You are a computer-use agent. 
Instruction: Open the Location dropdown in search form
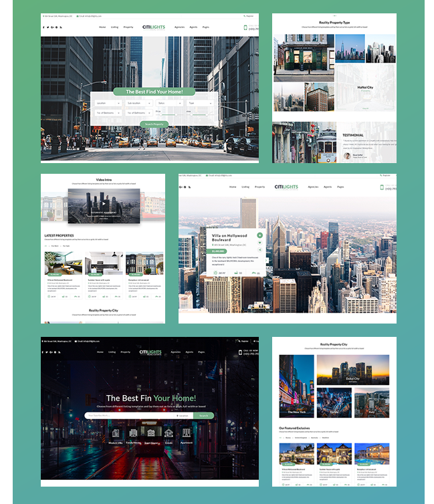(x=108, y=104)
